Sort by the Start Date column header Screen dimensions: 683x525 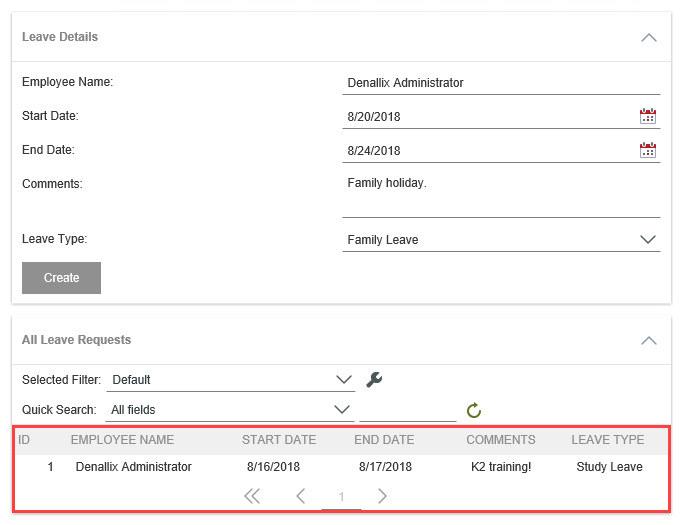coord(279,440)
